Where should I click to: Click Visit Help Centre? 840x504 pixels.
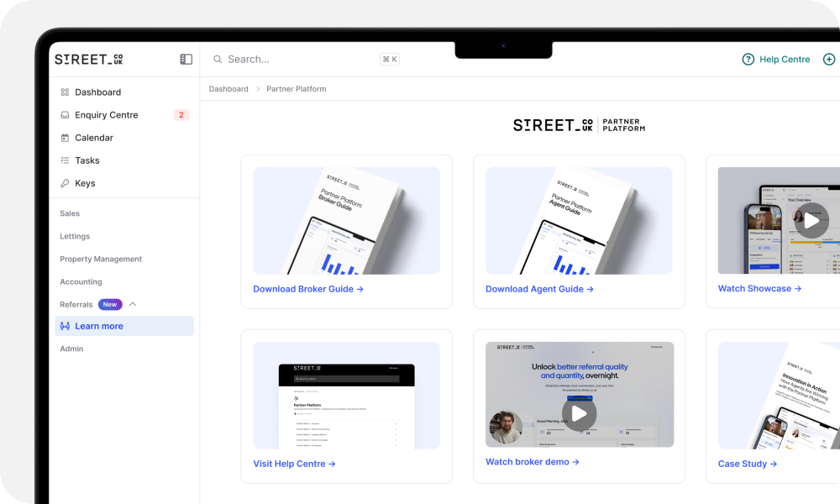(x=294, y=463)
